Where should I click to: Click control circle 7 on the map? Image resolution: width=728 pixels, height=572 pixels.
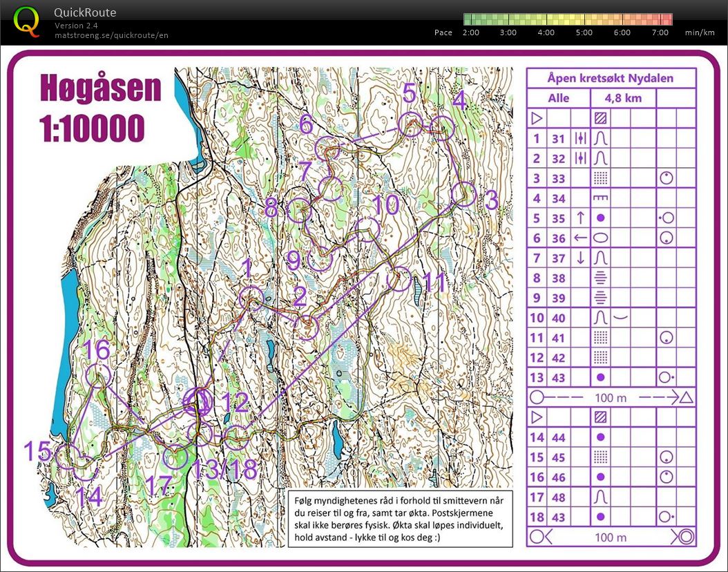click(331, 189)
